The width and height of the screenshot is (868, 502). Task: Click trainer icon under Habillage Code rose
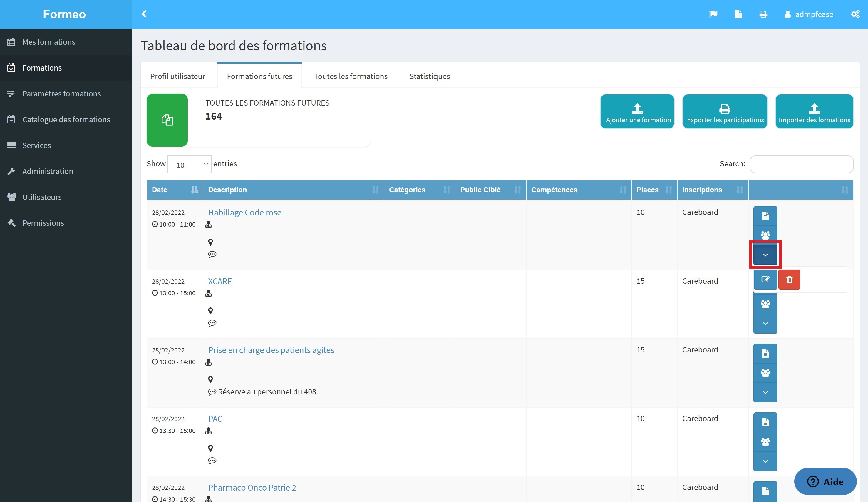(208, 225)
